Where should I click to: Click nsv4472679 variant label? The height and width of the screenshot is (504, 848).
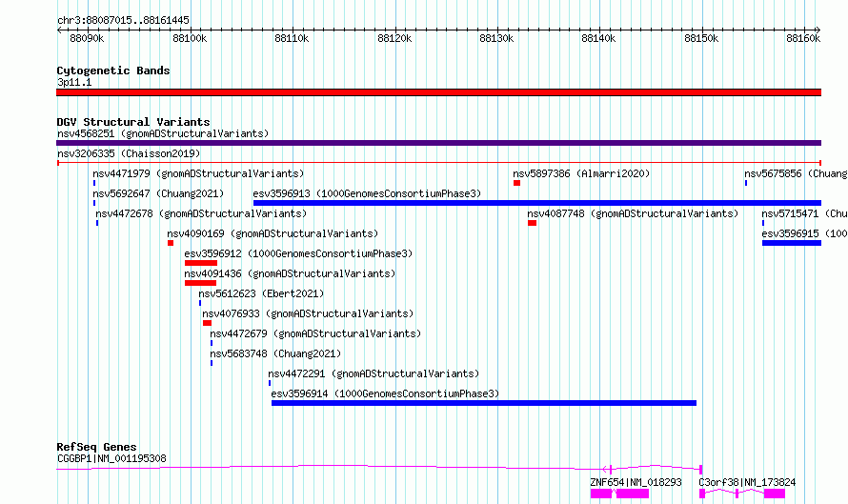coord(315,333)
